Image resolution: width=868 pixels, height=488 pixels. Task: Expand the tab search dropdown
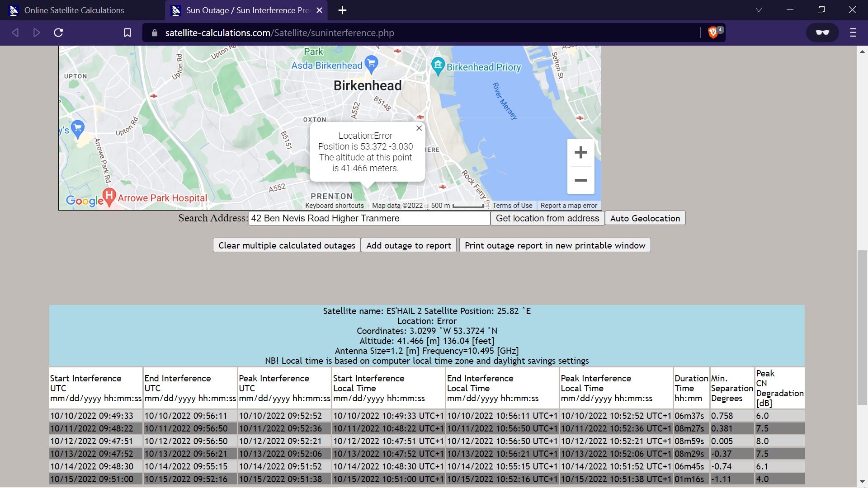click(x=759, y=10)
